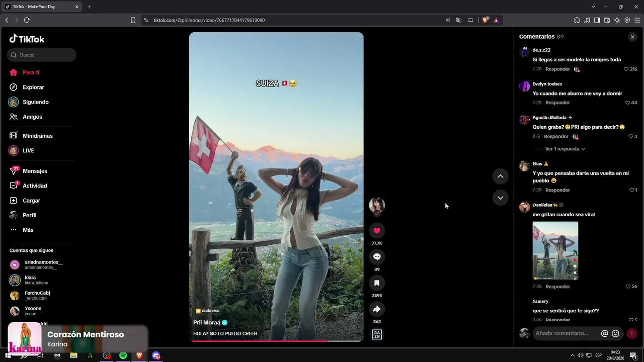Click the 'darkness' sound tag on video
This screenshot has height=362, width=644.
tap(207, 311)
